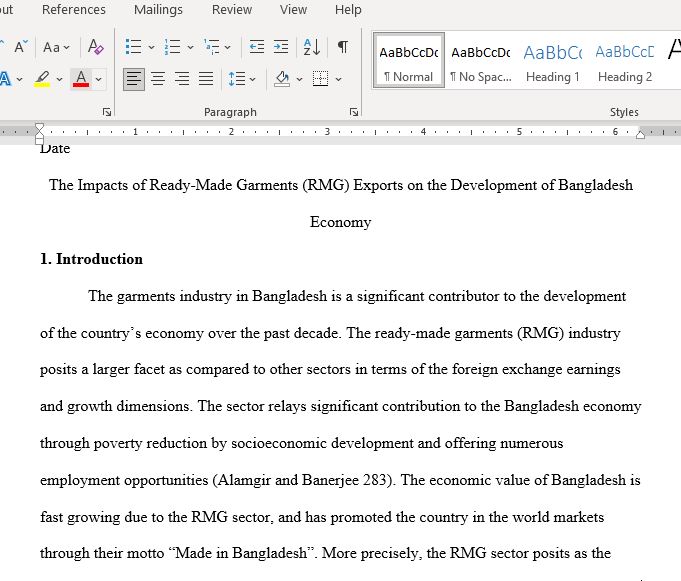
Task: Open the Help tab
Action: pos(348,10)
